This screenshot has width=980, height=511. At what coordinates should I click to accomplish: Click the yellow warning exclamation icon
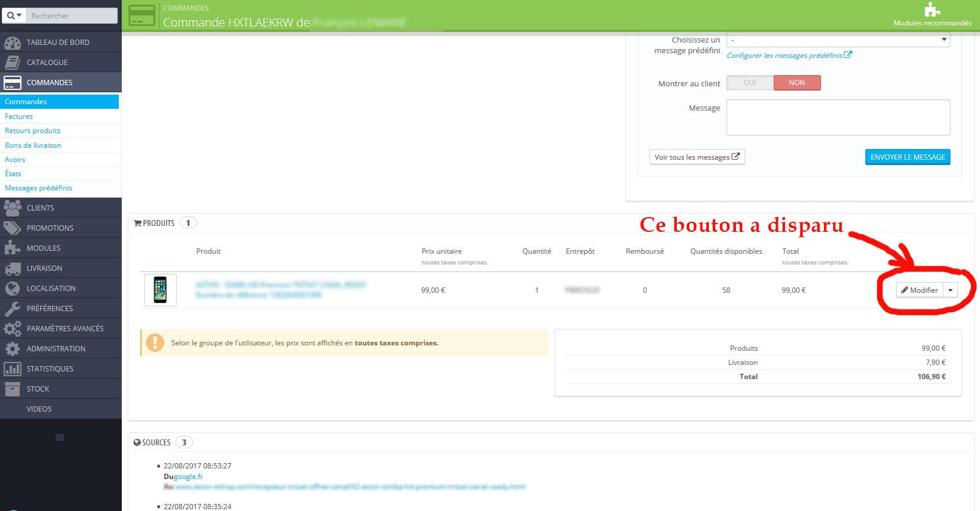pos(155,342)
